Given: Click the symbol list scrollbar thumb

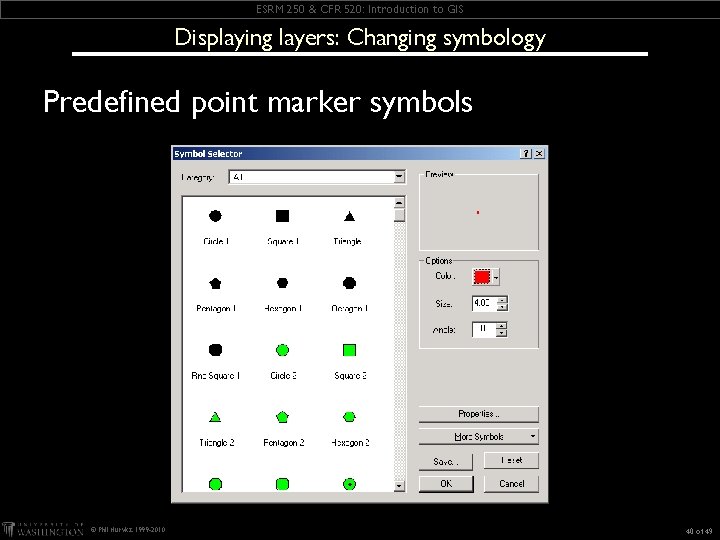Looking at the screenshot, I should click(399, 215).
